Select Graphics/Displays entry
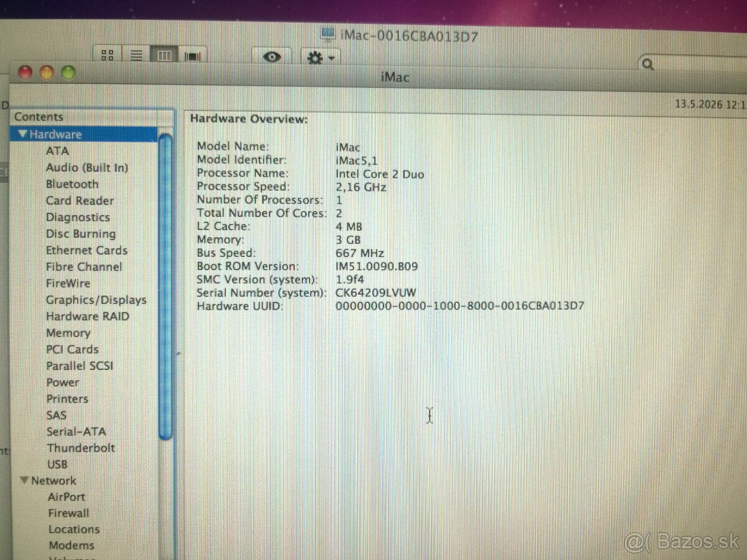Screen dimensions: 747x560 click(96, 300)
